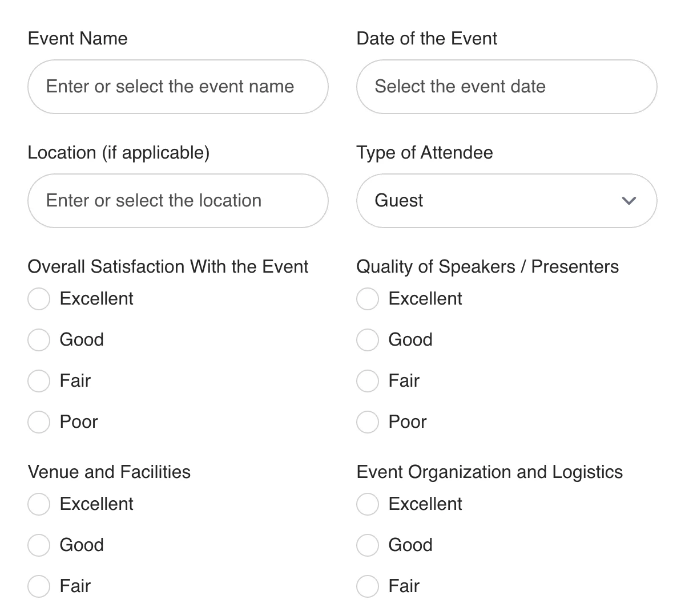Viewport: 685px width, 616px height.
Task: Open the Type of Attendee dropdown
Action: 506,201
